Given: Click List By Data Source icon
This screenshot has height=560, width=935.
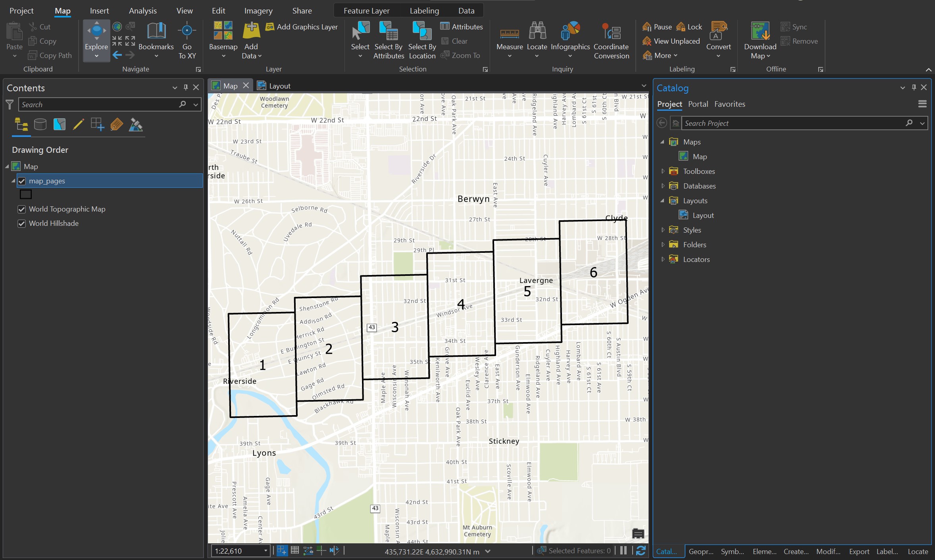Looking at the screenshot, I should tap(40, 125).
